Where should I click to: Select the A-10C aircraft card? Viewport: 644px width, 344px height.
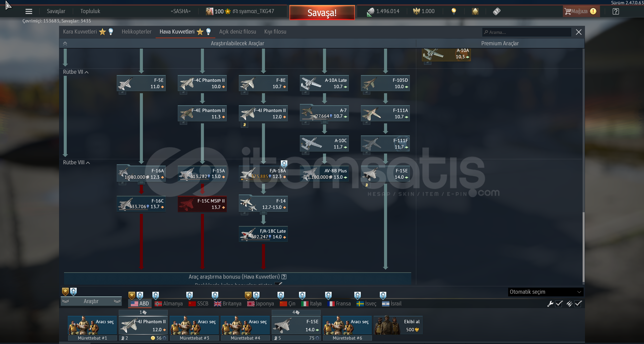coord(324,144)
